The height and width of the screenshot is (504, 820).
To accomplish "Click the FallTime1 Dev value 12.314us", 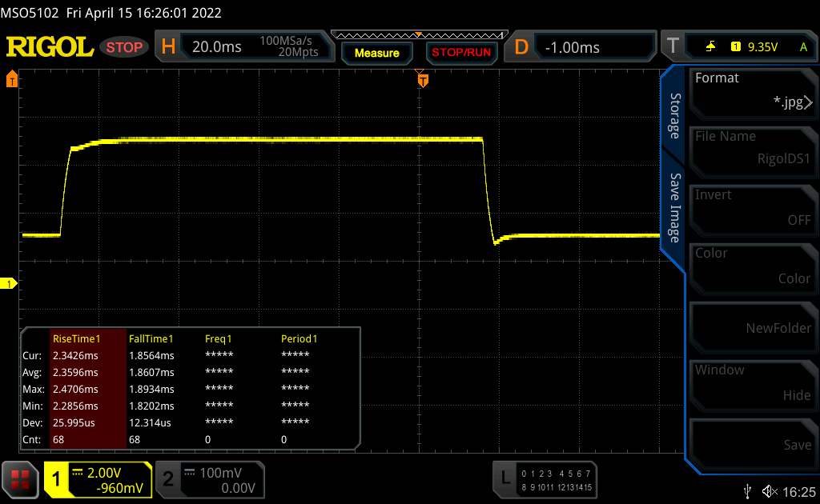I will (150, 422).
